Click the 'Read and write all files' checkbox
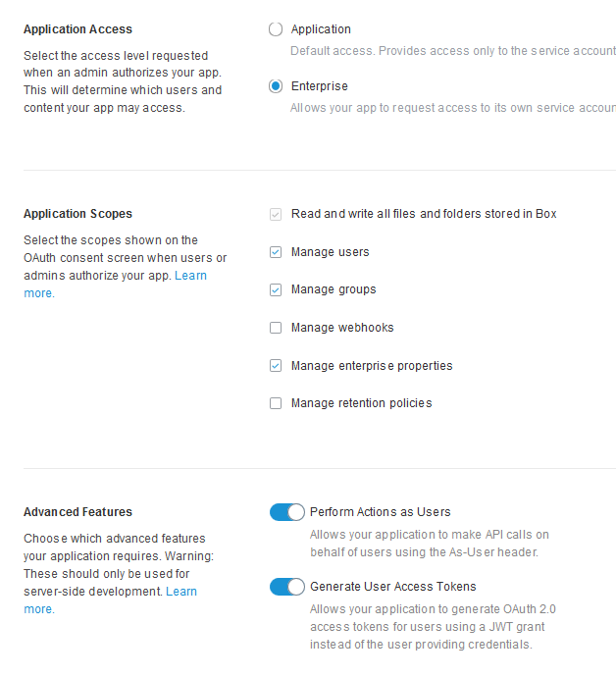The height and width of the screenshot is (677, 616). [276, 214]
